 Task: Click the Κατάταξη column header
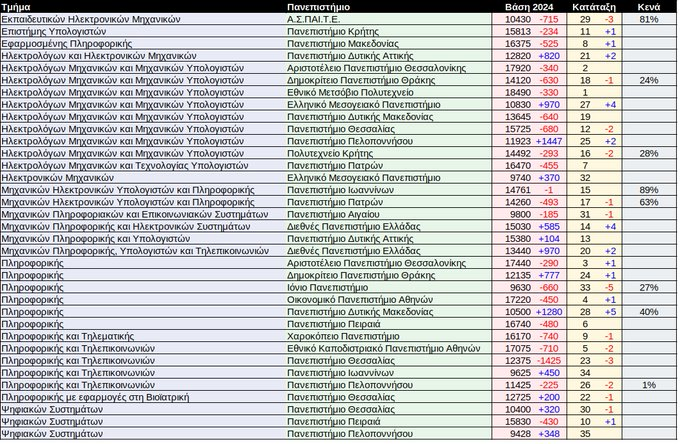(594, 7)
